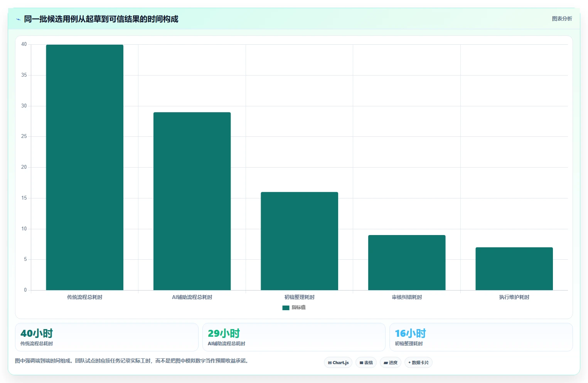
Task: Click the chart title 同一批候选用例从起草到可信结果的时间构成
Action: [x=101, y=19]
